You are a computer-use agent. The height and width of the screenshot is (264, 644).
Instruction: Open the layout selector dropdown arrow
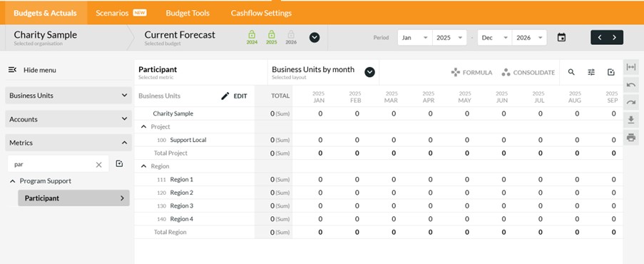[x=369, y=72]
